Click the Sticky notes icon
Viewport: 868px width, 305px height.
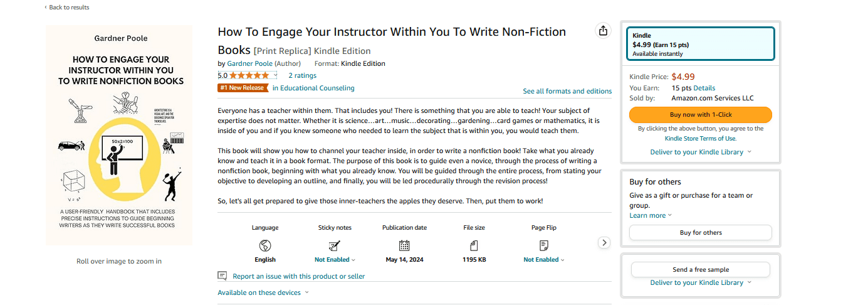tap(335, 245)
